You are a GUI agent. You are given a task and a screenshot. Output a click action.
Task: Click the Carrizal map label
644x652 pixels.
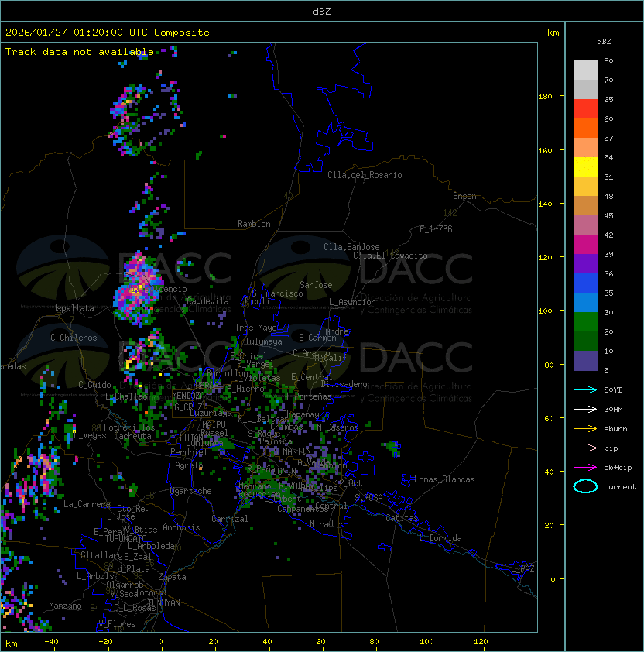pyautogui.click(x=229, y=519)
